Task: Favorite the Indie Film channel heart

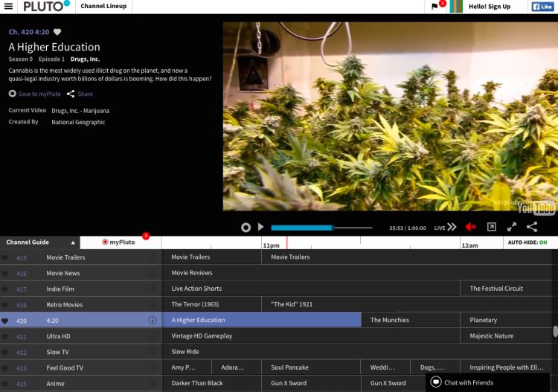Action: (x=4, y=289)
